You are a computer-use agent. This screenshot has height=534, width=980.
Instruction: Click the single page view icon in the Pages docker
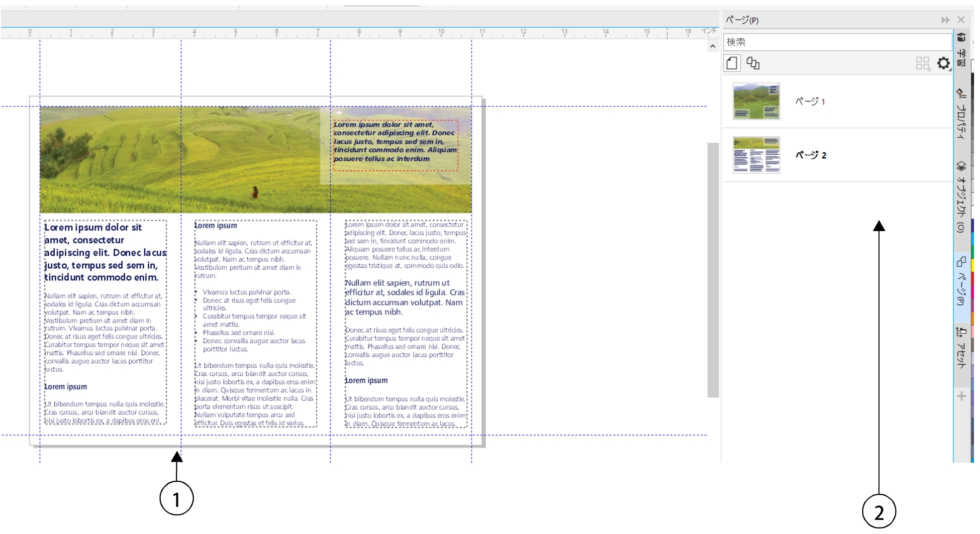point(732,63)
